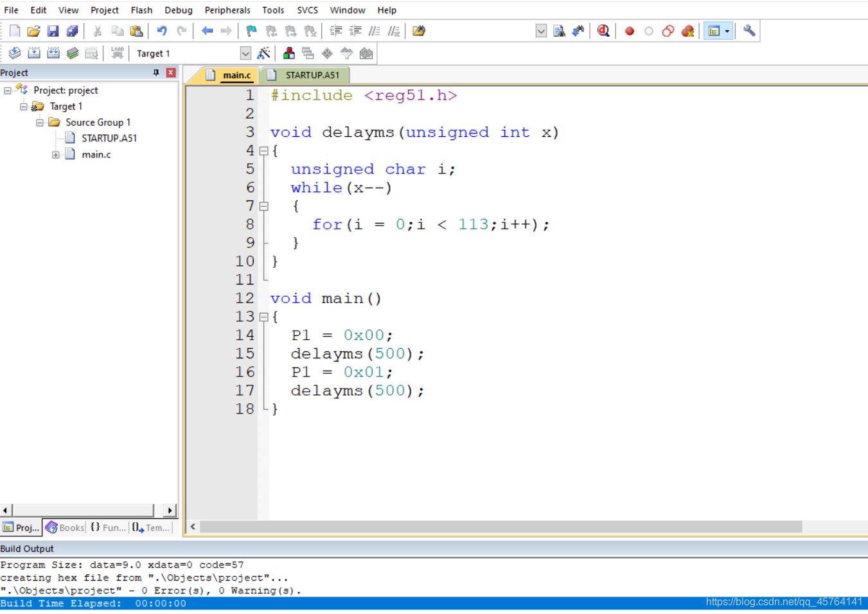Build the target
Image resolution: width=868 pixels, height=614 pixels.
pos(34,53)
